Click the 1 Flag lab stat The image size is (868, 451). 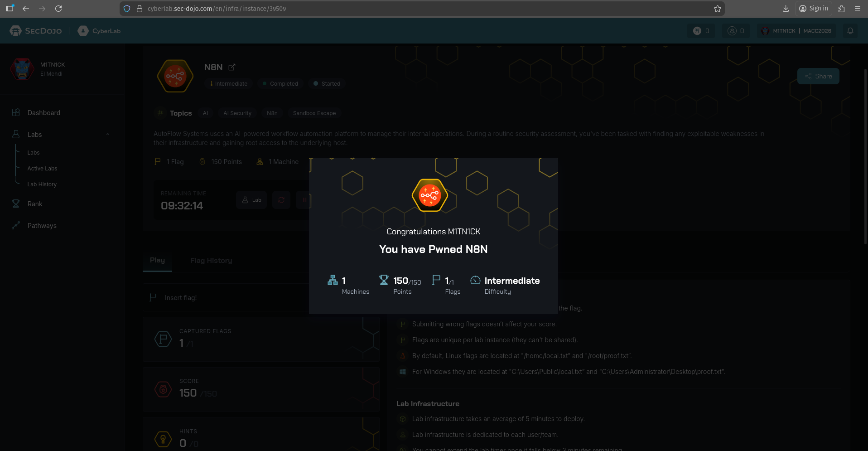coord(169,162)
